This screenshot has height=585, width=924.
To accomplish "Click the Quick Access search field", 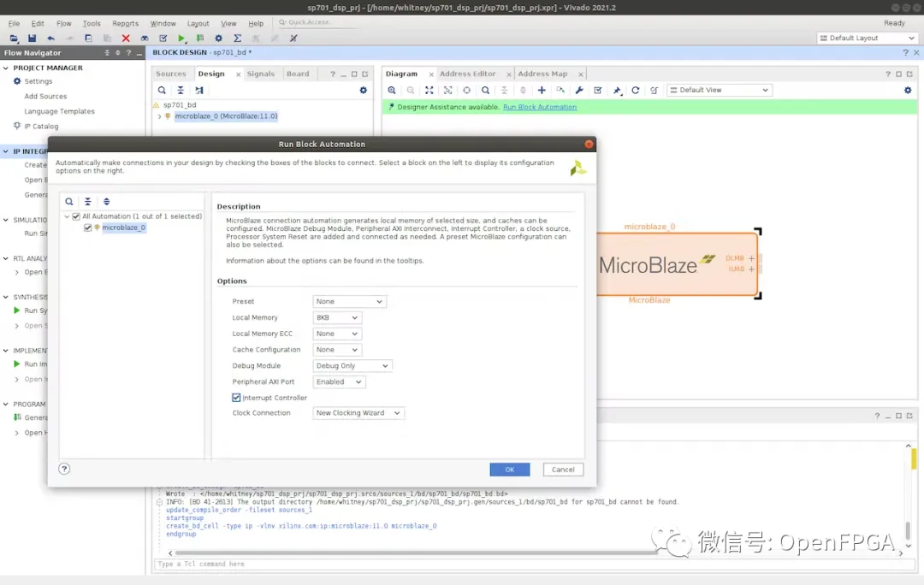I will coord(318,22).
